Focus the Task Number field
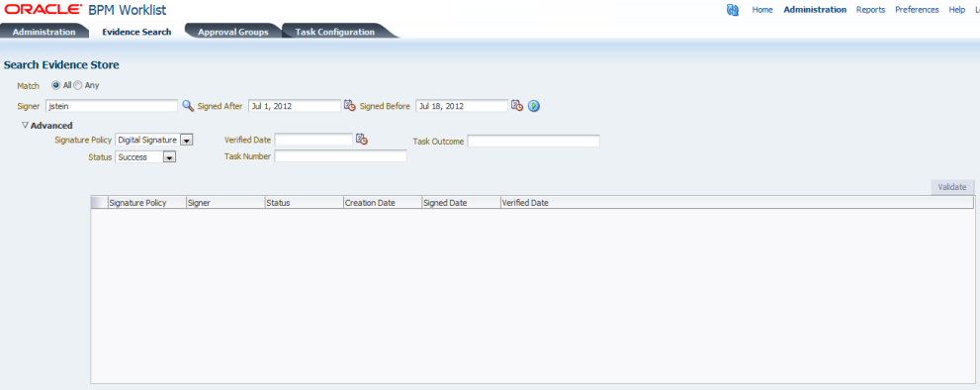980x390 pixels. (340, 155)
